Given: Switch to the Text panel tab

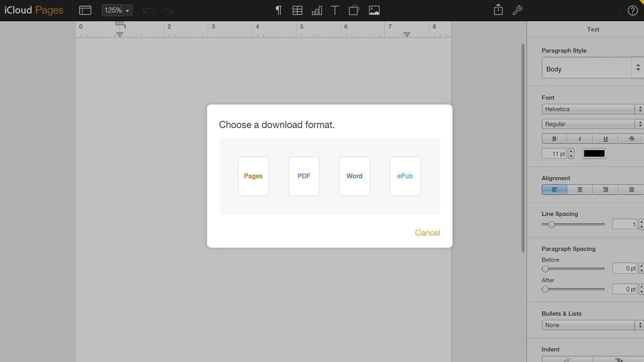Looking at the screenshot, I should click(593, 29).
